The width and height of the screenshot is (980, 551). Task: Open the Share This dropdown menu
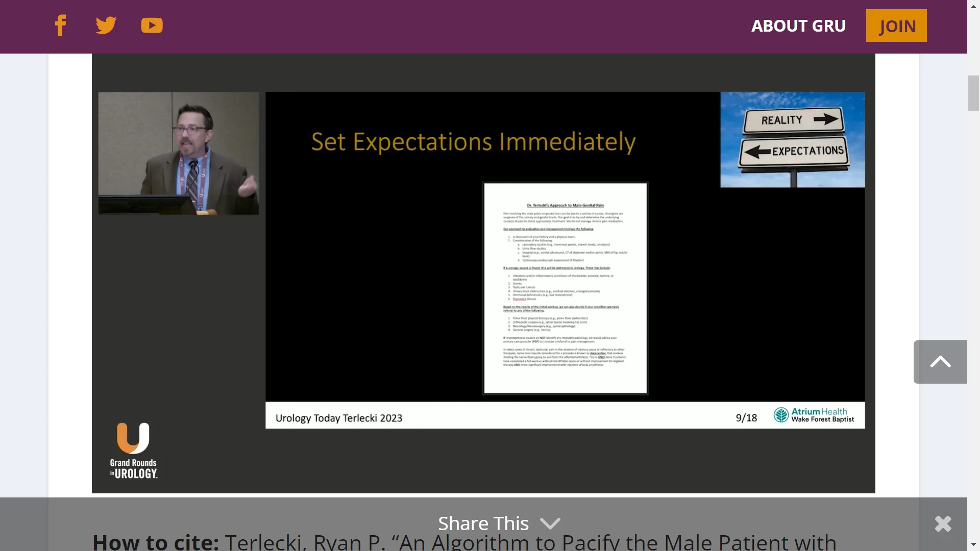point(483,523)
